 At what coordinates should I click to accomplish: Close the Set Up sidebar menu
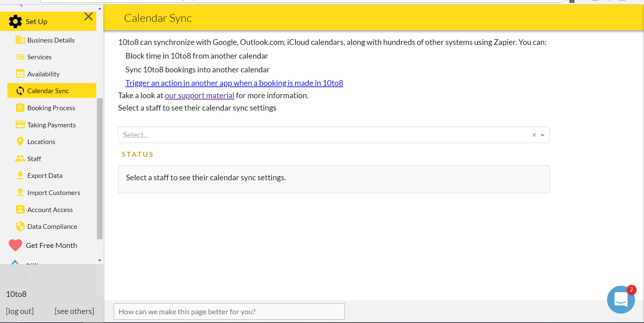[x=89, y=16]
